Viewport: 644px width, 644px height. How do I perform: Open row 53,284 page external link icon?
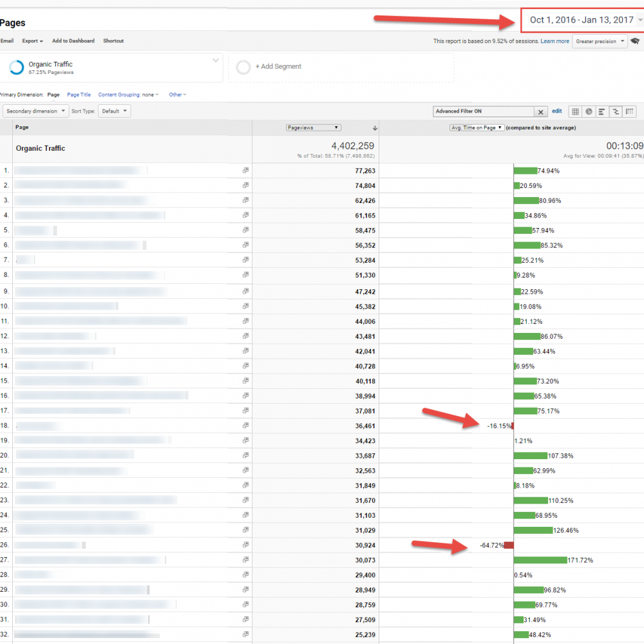coord(245,260)
